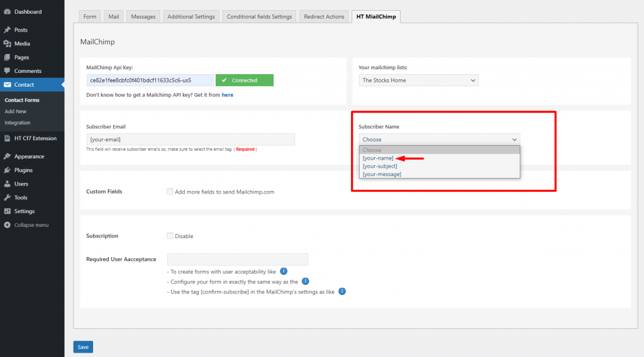The image size is (644, 357).
Task: Select [your-message] option in dropdown
Action: coord(382,174)
